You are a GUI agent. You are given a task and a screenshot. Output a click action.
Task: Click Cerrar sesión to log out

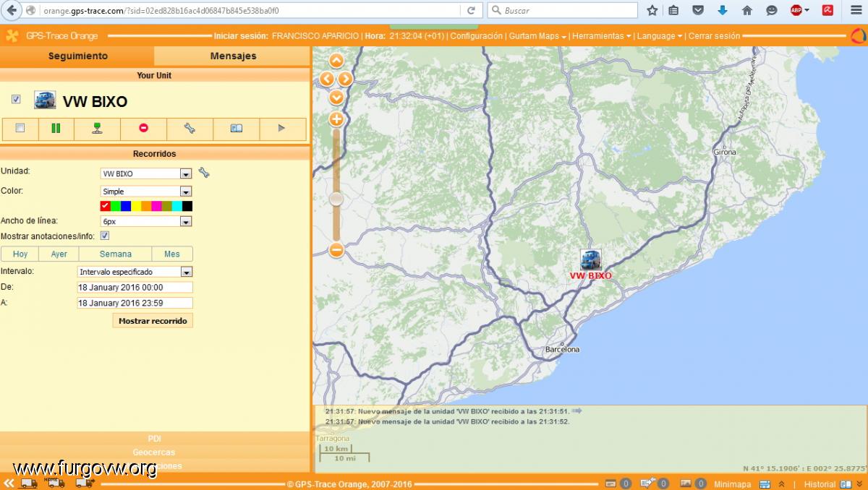pyautogui.click(x=714, y=35)
